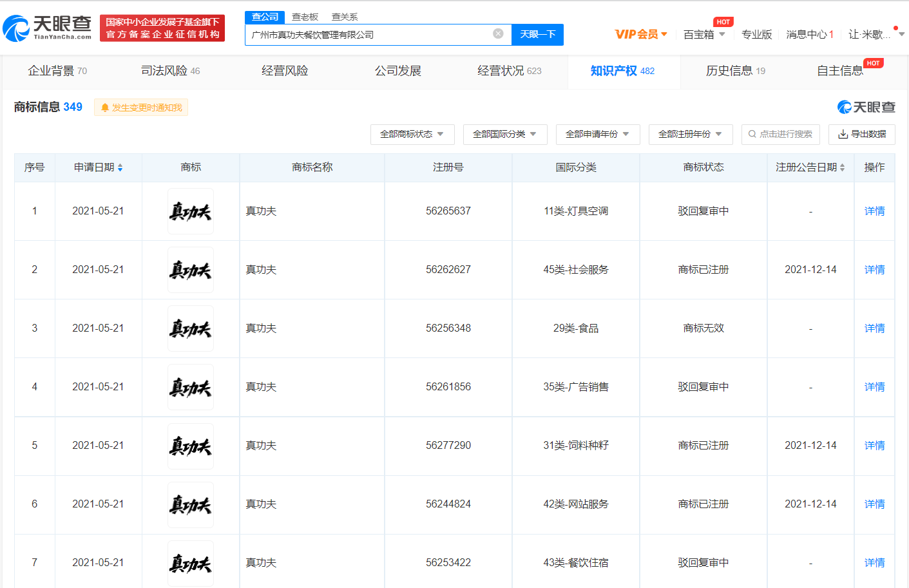Screen dimensions: 909x588
Task: Expand the 百宝箱 dropdown menu
Action: 704,34
